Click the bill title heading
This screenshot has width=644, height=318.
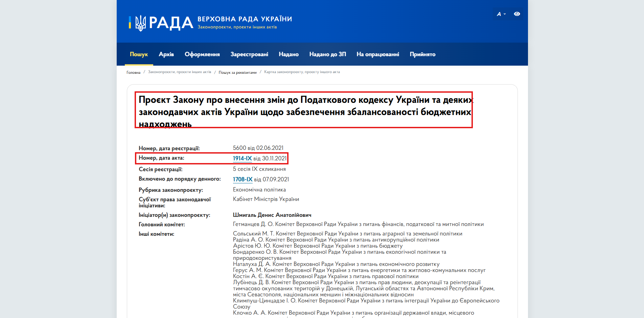tap(306, 112)
